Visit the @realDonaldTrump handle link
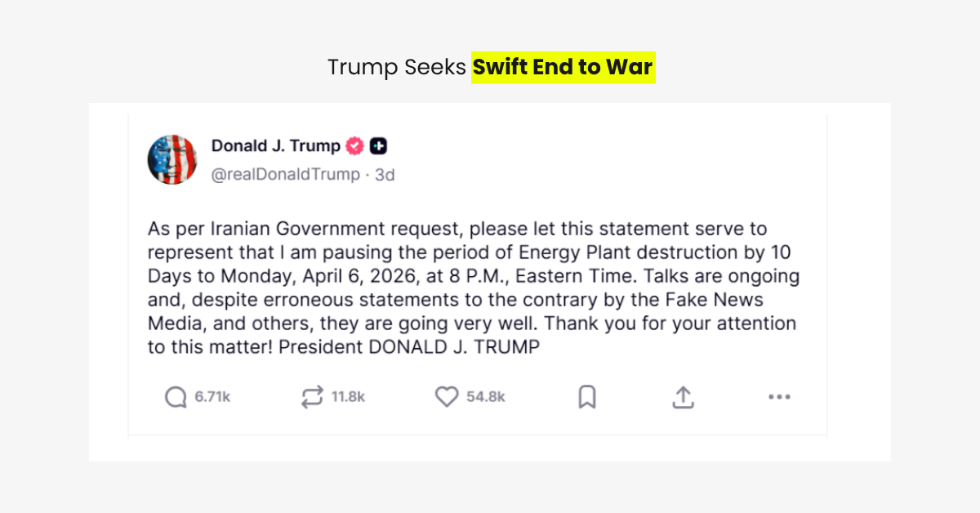Screen dimensions: 980x513 [285, 174]
